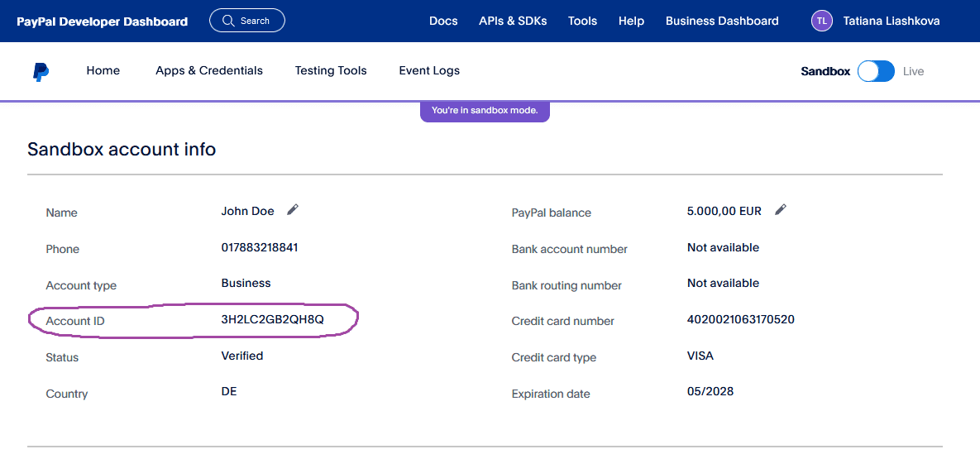Go to Business Dashboard
The height and width of the screenshot is (454, 980).
722,22
